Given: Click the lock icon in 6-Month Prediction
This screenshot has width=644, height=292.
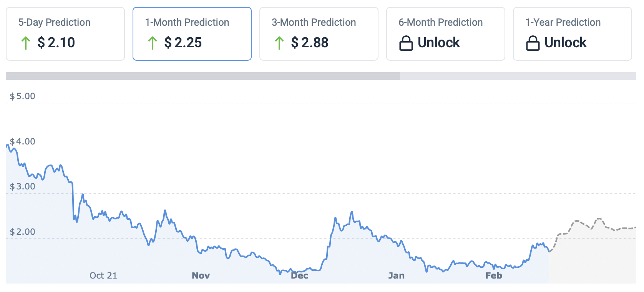Looking at the screenshot, I should [x=406, y=43].
